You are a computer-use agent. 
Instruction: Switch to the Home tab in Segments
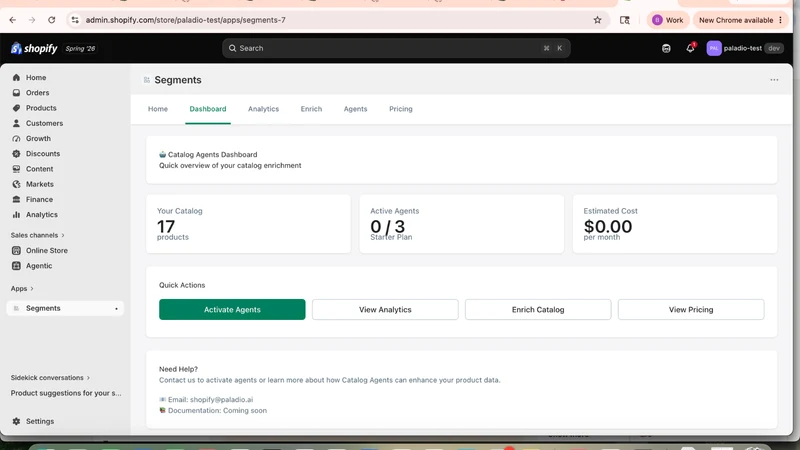click(158, 109)
